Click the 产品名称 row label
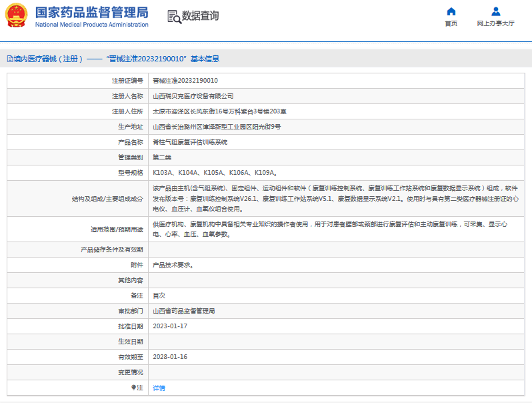The width and height of the screenshot is (532, 403). [131, 142]
